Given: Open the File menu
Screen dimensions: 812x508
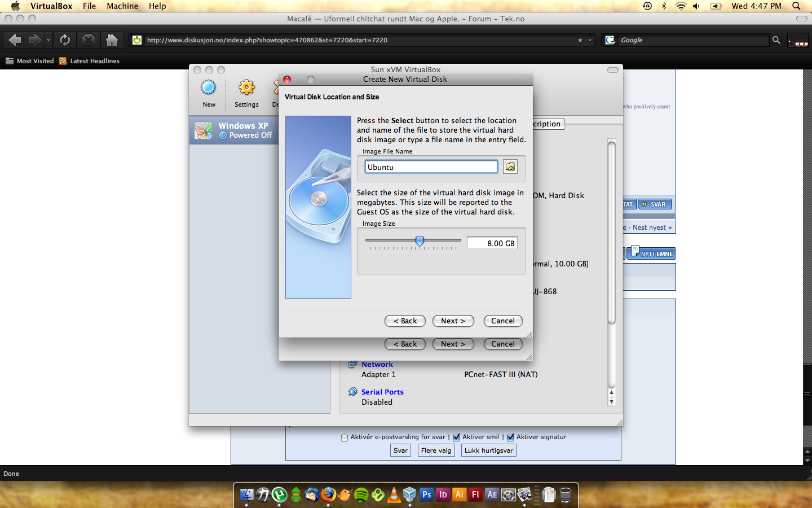Looking at the screenshot, I should coord(89,6).
